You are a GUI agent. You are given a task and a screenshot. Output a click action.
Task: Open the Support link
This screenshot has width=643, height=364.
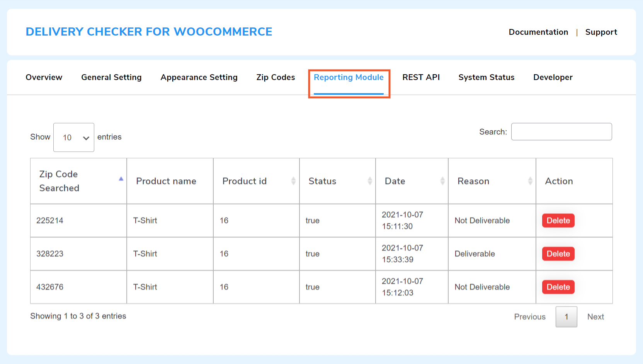tap(601, 32)
